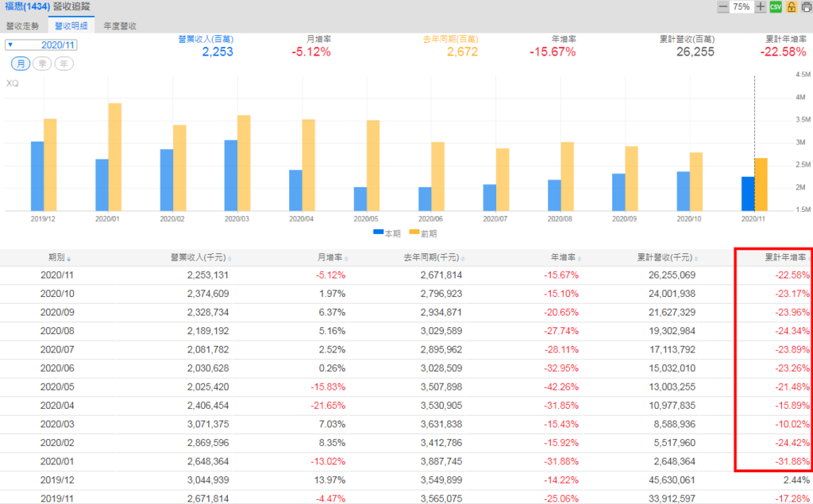Click the 2020/05 blue chart bar
813x504 pixels.
tap(360, 199)
